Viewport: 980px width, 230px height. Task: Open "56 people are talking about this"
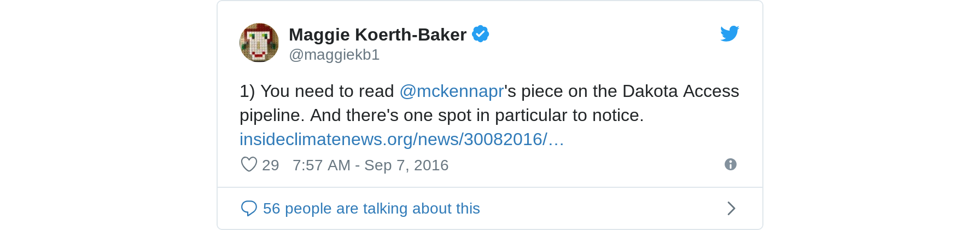click(x=371, y=209)
